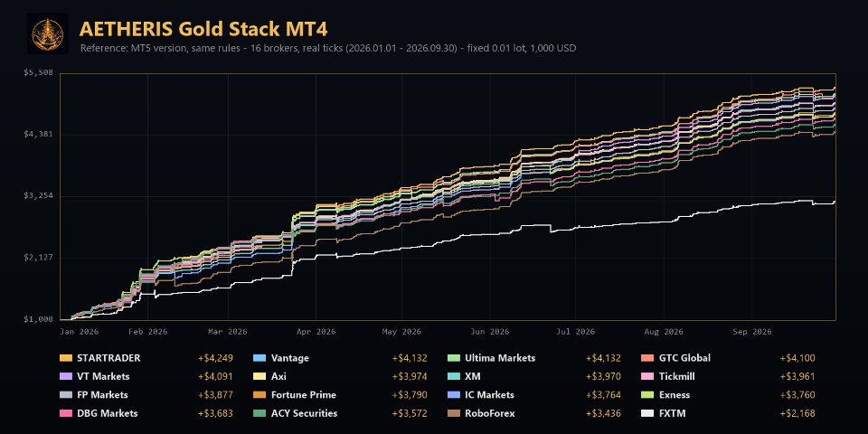
Task: Click the Ultima Markets legend color swatch
Action: pyautogui.click(x=453, y=358)
